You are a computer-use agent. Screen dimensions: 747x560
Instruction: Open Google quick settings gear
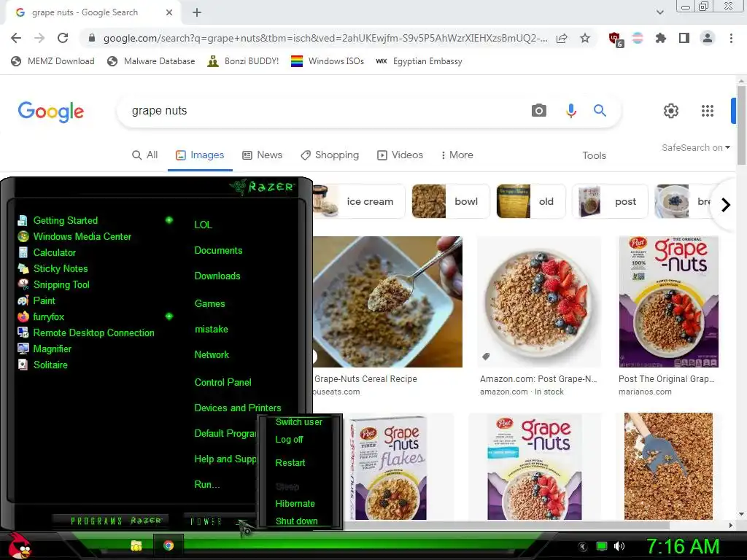tap(671, 111)
